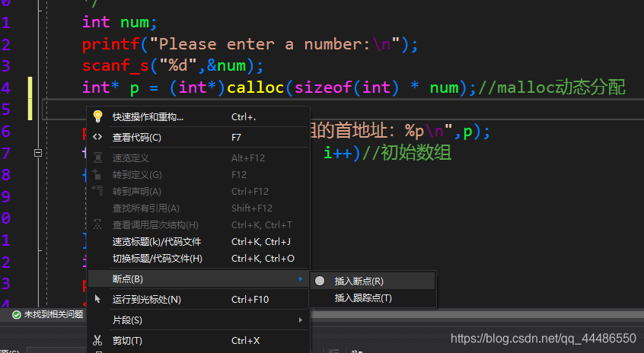Click 速览定义 disabled menu entry
Screen dimensions: 644x353
pos(199,158)
